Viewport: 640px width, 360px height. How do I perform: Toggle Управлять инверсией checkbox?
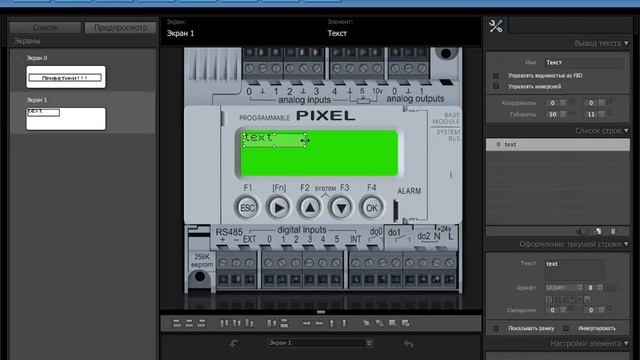[496, 86]
